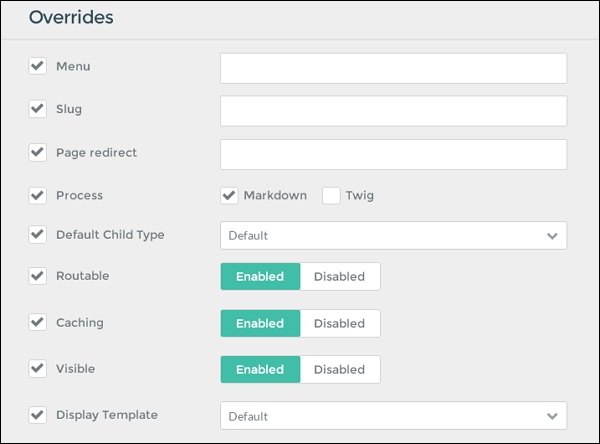Toggle the Slug override checkbox
Image resolution: width=600 pixels, height=444 pixels.
pos(38,108)
